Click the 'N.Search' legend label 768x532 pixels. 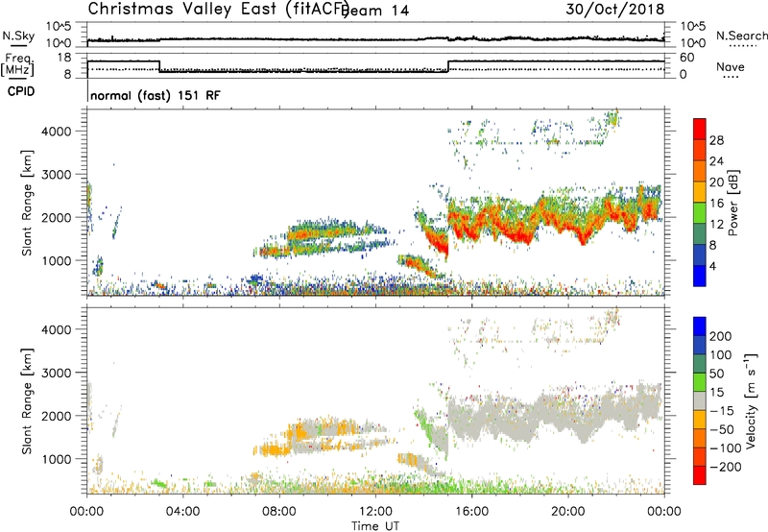click(741, 36)
